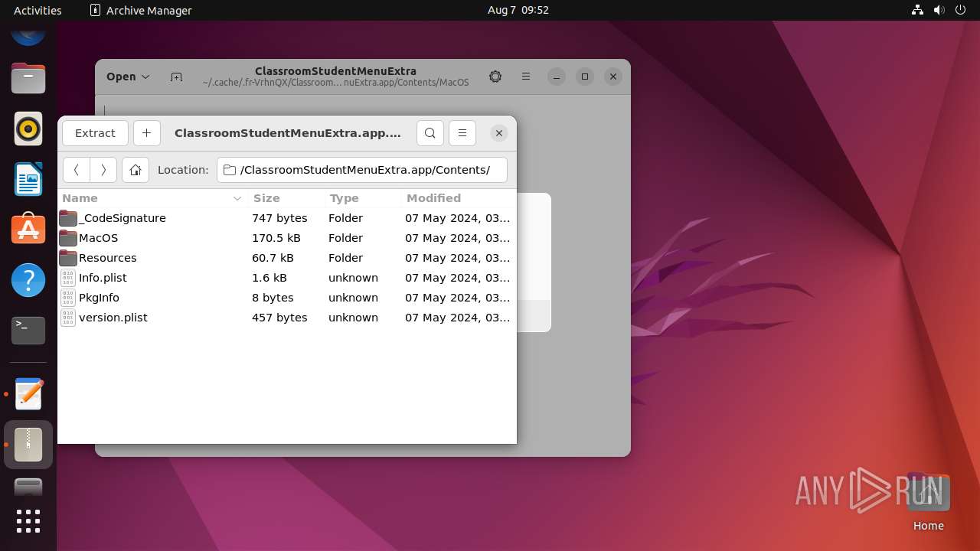Click the _CodeSignature folder icon
980x551 pixels.
[x=68, y=218]
